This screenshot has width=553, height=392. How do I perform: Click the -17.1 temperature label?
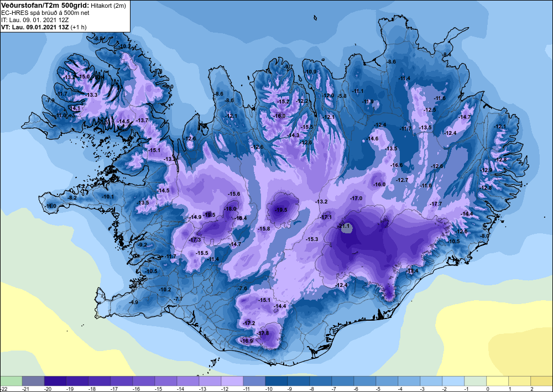326,217
